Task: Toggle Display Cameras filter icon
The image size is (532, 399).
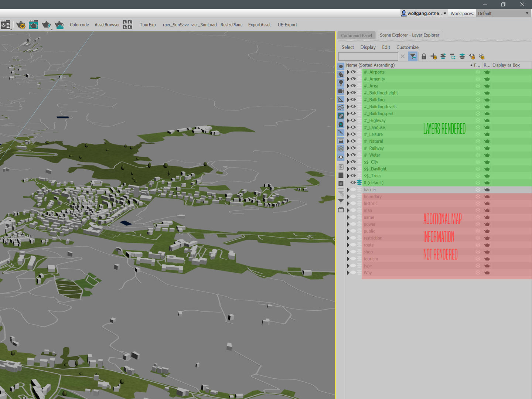Action: point(341,91)
